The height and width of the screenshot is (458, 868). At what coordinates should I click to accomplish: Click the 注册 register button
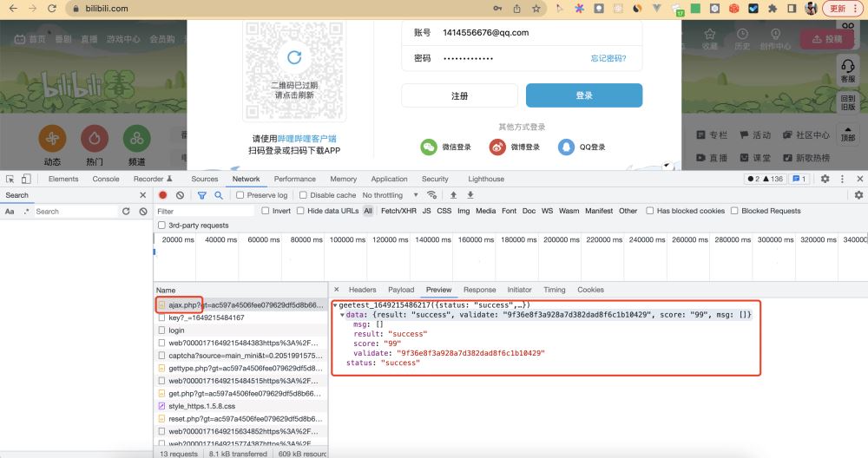pyautogui.click(x=459, y=95)
